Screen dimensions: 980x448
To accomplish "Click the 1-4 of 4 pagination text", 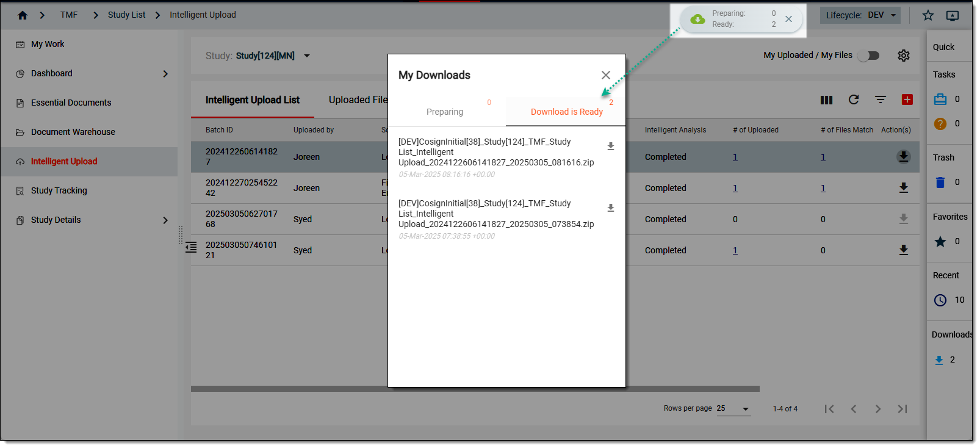I will pos(785,409).
